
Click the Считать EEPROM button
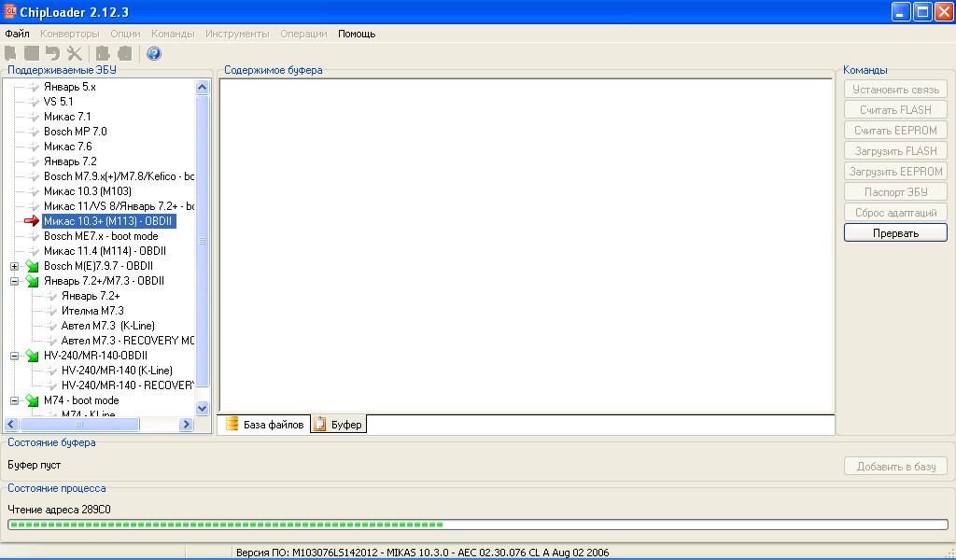coord(895,131)
